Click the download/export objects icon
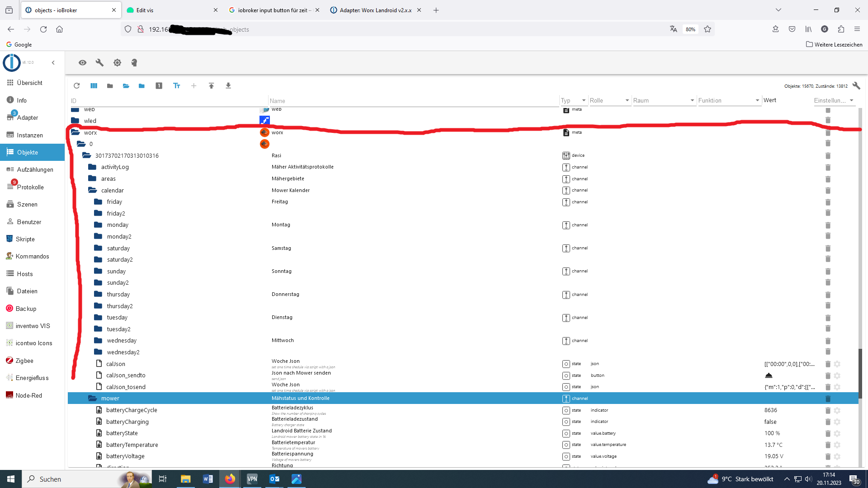This screenshot has height=488, width=868. pyautogui.click(x=228, y=86)
